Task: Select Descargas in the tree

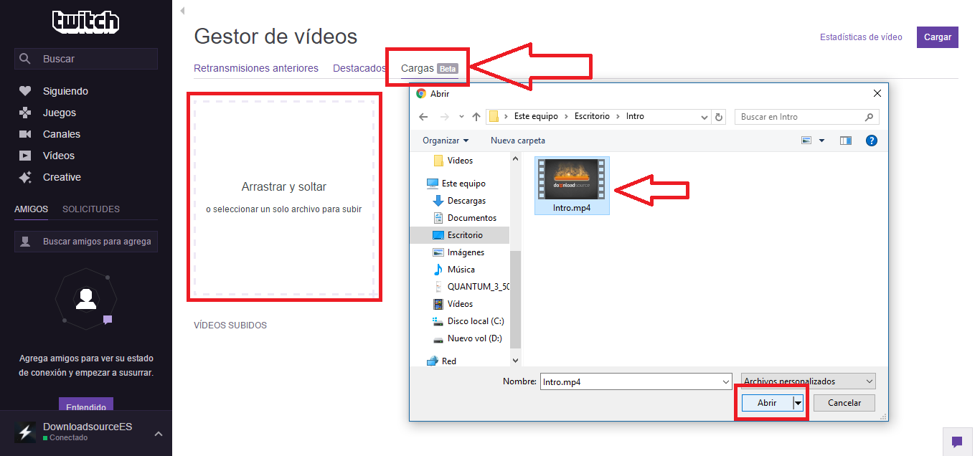Action: [x=459, y=201]
